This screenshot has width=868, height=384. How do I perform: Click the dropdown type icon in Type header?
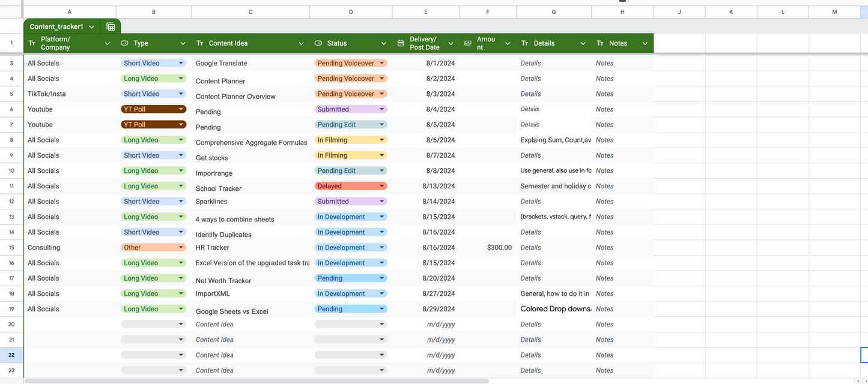[124, 43]
